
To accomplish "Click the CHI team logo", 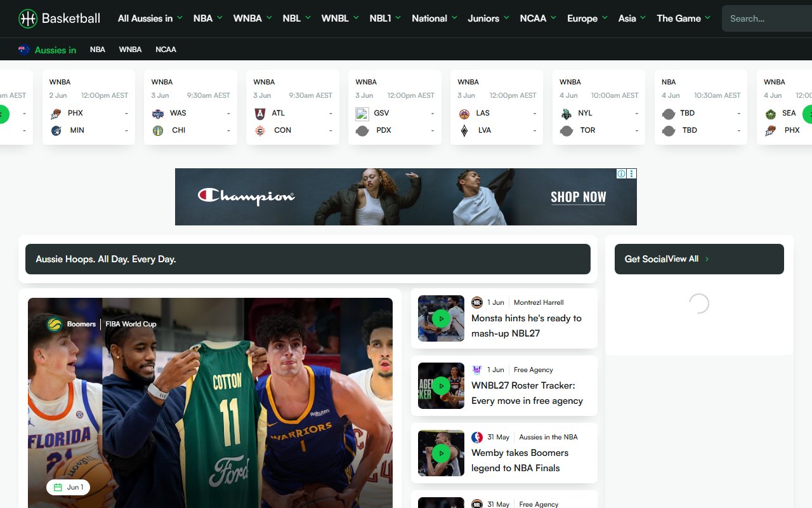I will [x=158, y=131].
